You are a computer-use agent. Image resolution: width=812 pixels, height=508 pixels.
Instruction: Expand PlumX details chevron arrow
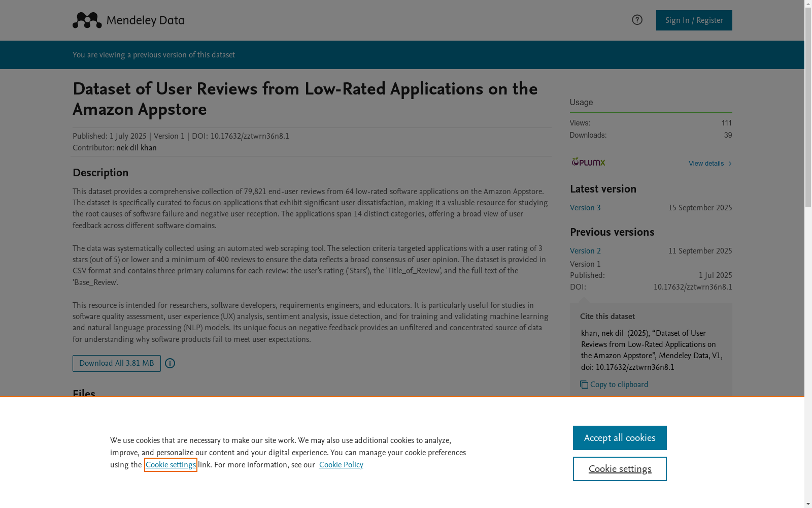point(730,164)
